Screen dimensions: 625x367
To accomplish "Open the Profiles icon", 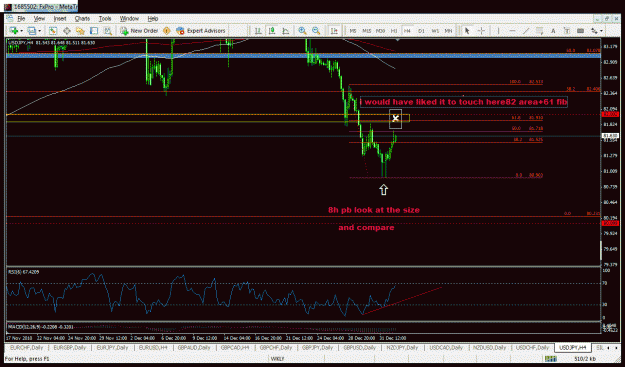I will 32,31.
